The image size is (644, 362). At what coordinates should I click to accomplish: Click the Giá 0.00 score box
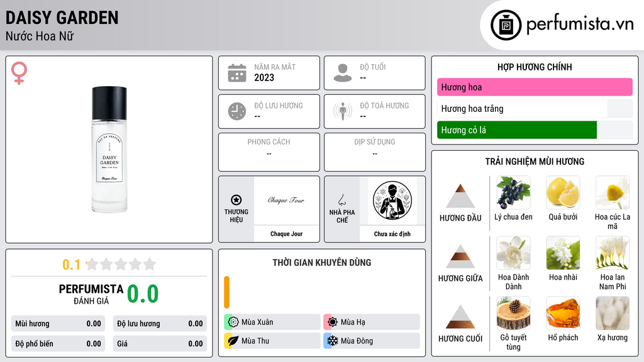(160, 344)
